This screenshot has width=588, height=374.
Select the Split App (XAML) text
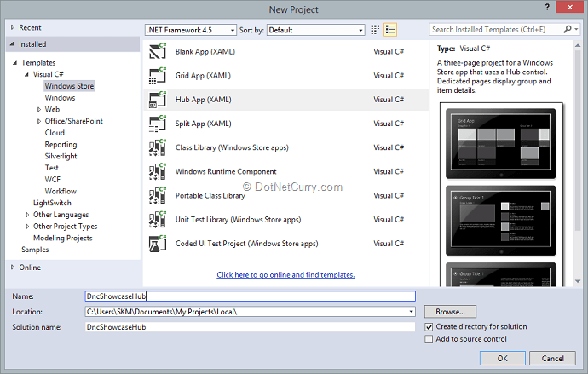click(x=204, y=124)
